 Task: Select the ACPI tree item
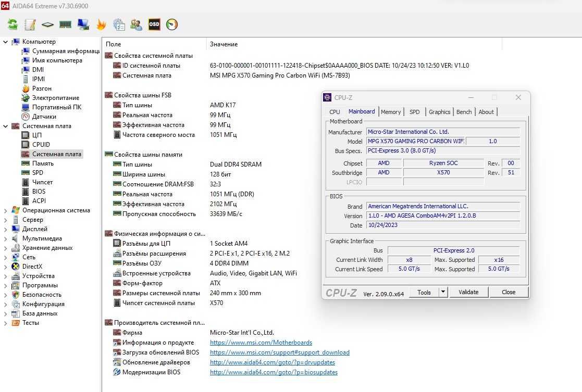pos(34,201)
